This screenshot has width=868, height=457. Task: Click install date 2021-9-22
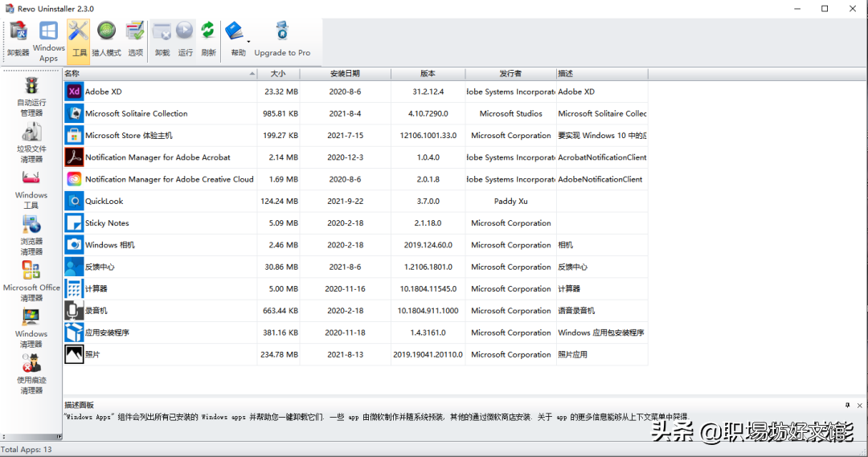click(x=346, y=201)
